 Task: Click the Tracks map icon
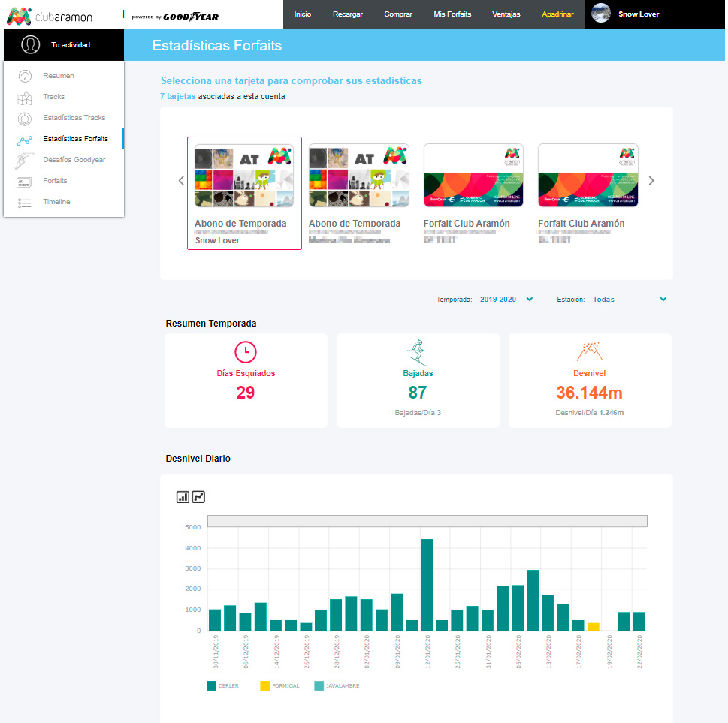click(25, 97)
